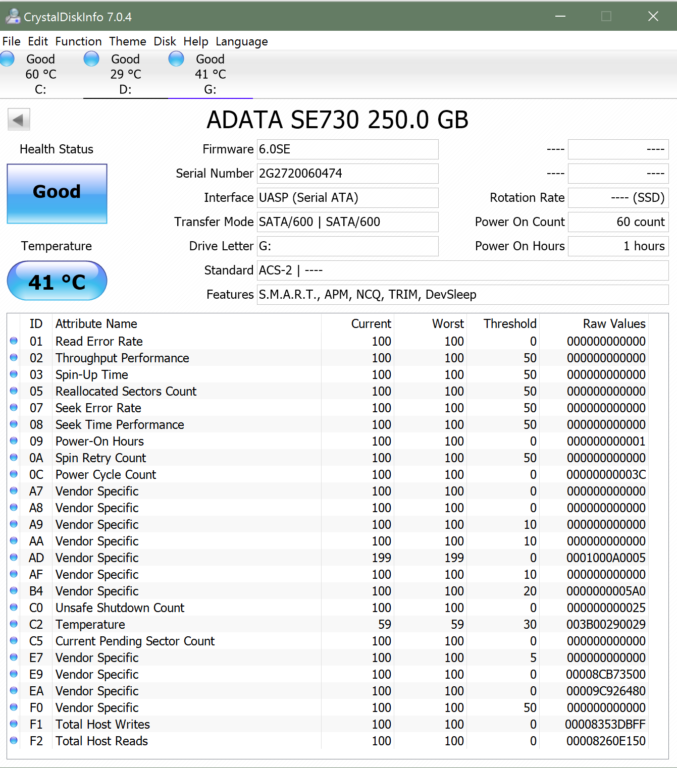Select the D: drive status orb
The width and height of the screenshot is (677, 768).
click(x=92, y=59)
